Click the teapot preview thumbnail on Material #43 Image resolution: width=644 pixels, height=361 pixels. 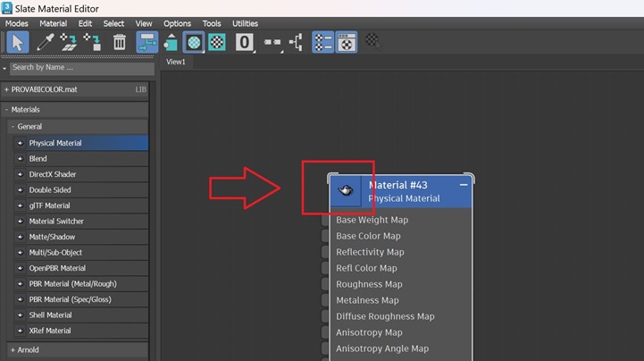point(346,190)
